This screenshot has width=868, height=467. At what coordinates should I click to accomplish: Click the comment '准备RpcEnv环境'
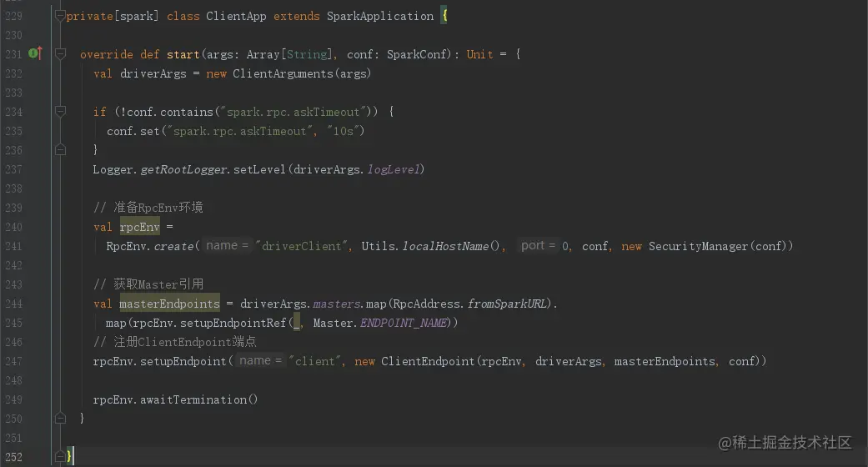(x=158, y=208)
